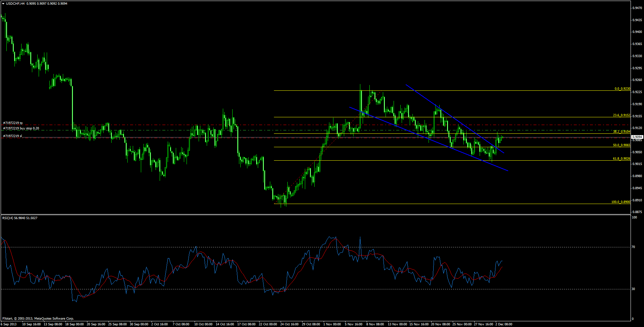Click the 61.8 0.9026 Fibonacci level label
The width and height of the screenshot is (644, 327).
[x=621, y=159]
